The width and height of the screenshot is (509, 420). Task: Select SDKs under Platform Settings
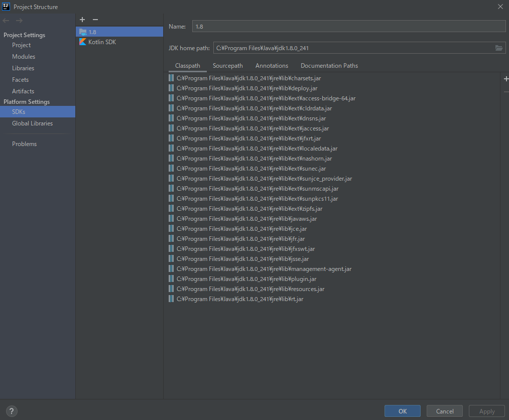[x=38, y=112]
